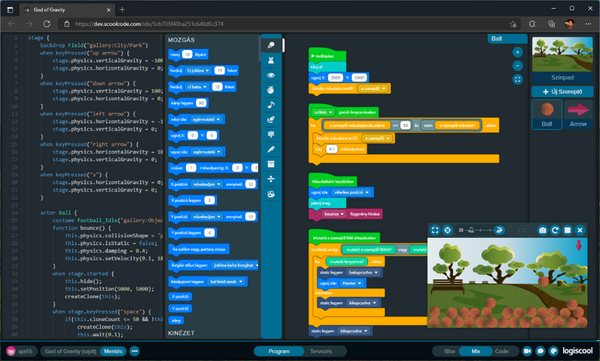Open the satellite dish icon block category
Image resolution: width=600 pixels, height=361 pixels.
[271, 119]
